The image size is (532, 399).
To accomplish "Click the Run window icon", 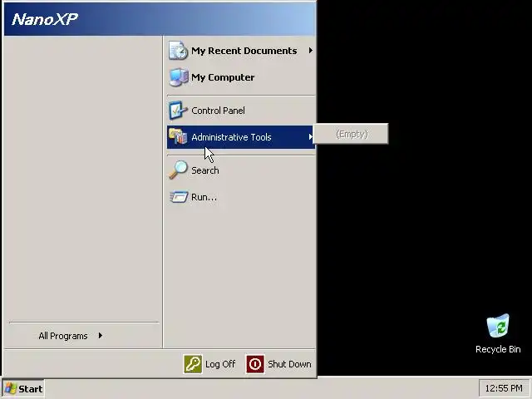I will click(x=179, y=197).
